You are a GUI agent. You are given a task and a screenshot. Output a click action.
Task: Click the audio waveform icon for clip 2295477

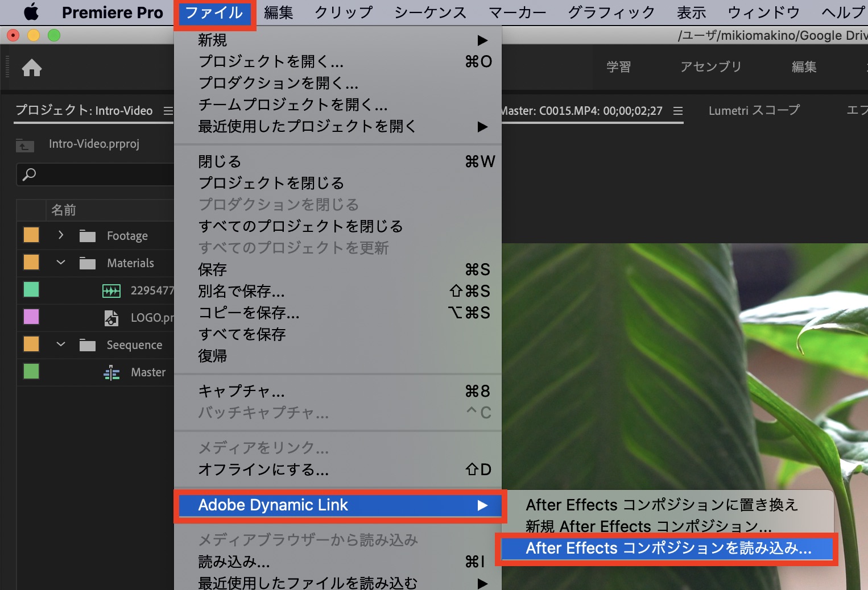click(x=111, y=291)
